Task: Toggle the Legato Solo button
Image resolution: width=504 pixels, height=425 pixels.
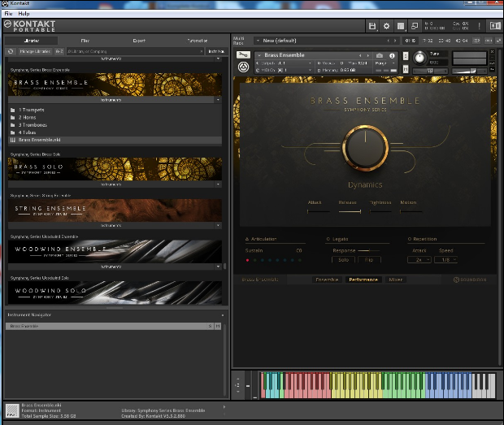Action: (x=343, y=260)
